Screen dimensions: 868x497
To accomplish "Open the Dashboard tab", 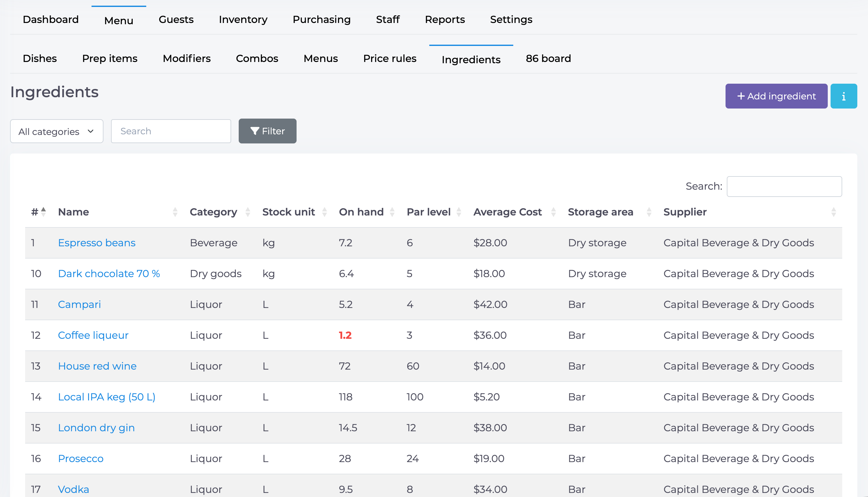I will 51,20.
